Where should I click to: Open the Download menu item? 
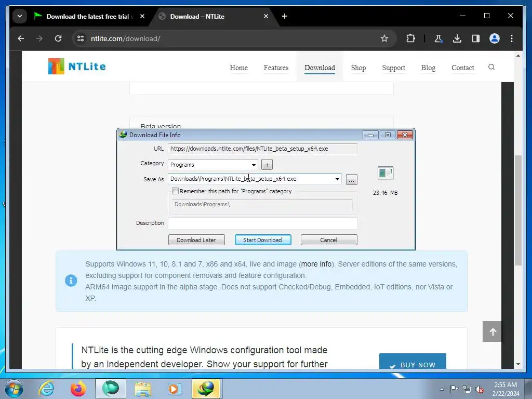(x=320, y=68)
